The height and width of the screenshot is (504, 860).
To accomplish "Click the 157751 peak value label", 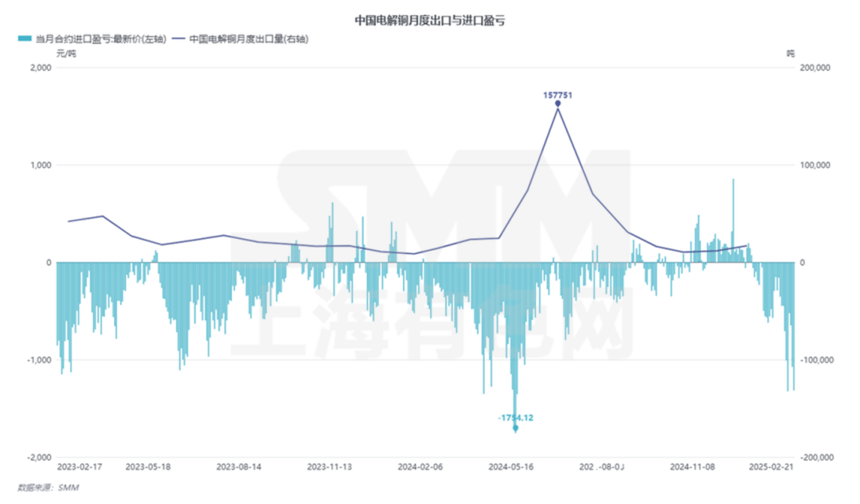I will pyautogui.click(x=557, y=94).
